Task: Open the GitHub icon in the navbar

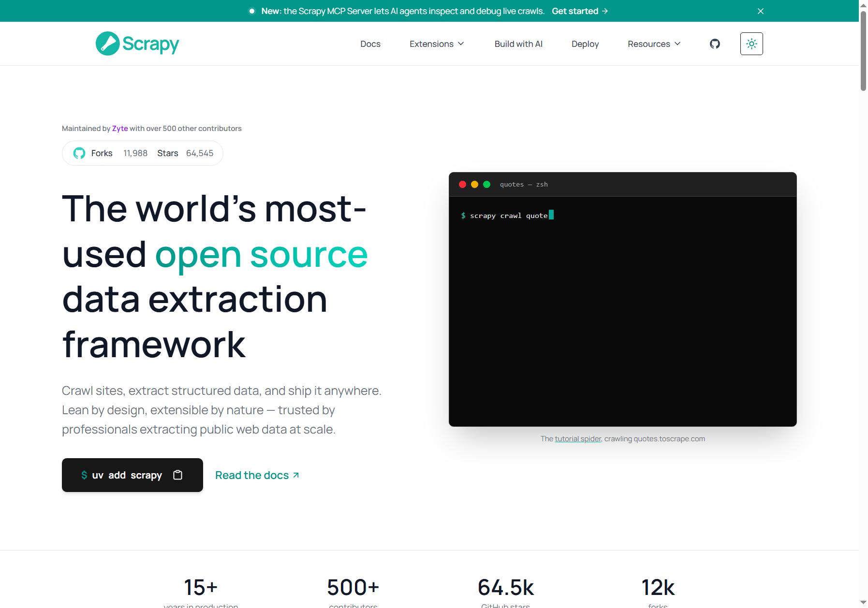Action: click(715, 44)
